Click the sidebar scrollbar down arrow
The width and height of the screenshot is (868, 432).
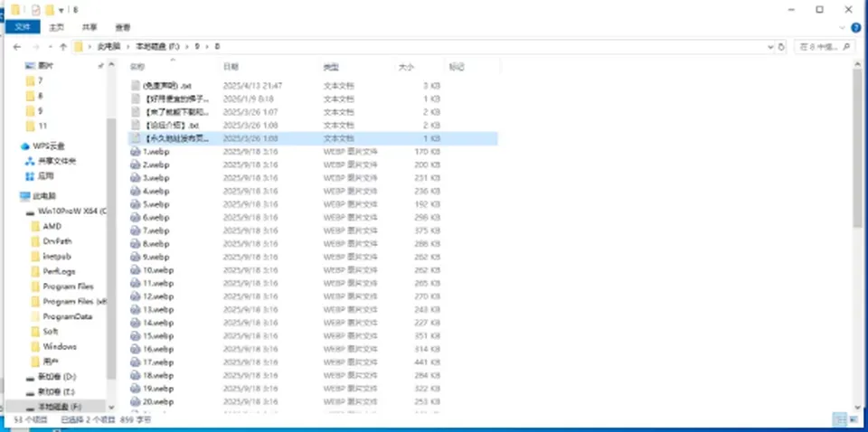111,408
